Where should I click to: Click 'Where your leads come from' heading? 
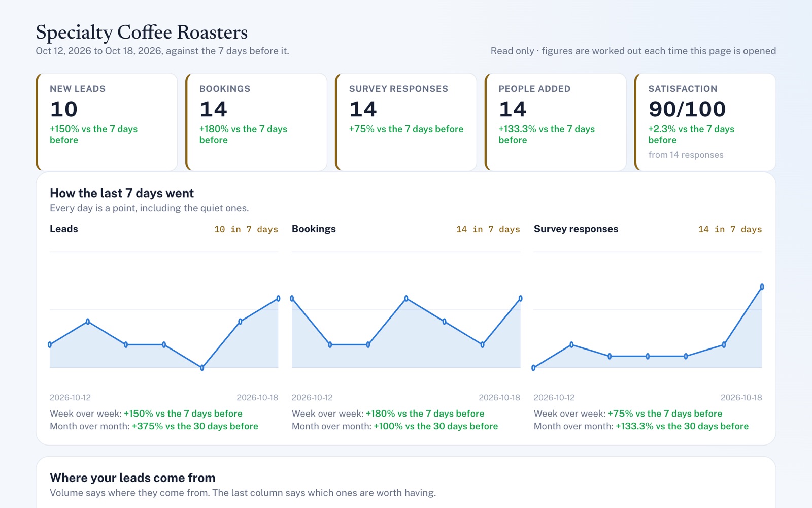click(x=132, y=478)
